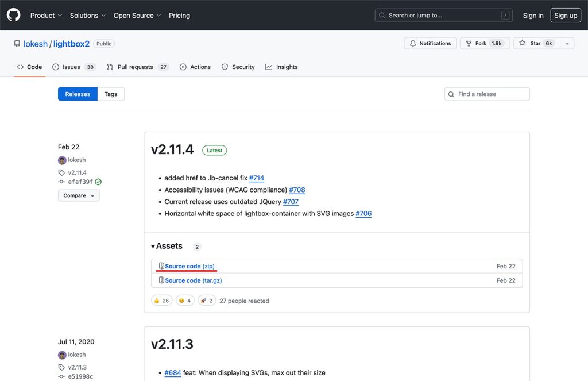
Task: Click the GitHub logo in the header
Action: (x=13, y=15)
